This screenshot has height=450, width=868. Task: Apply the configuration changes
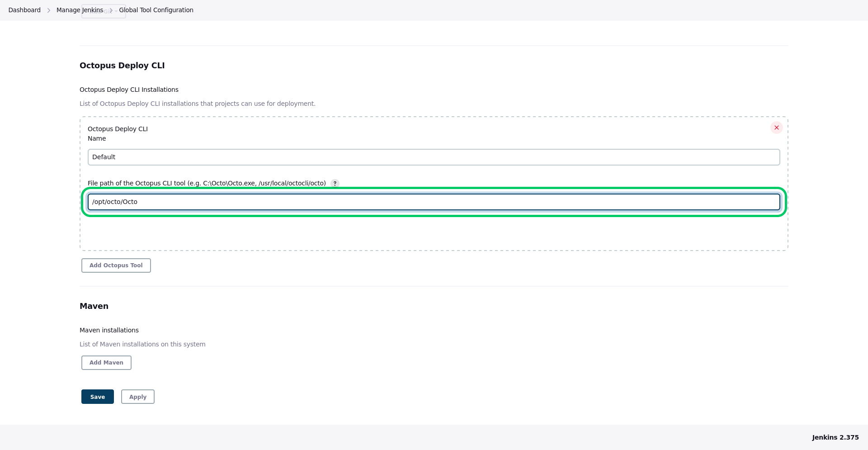click(137, 397)
